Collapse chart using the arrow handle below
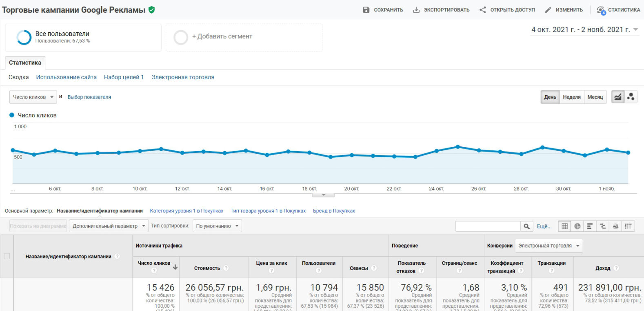 (323, 195)
